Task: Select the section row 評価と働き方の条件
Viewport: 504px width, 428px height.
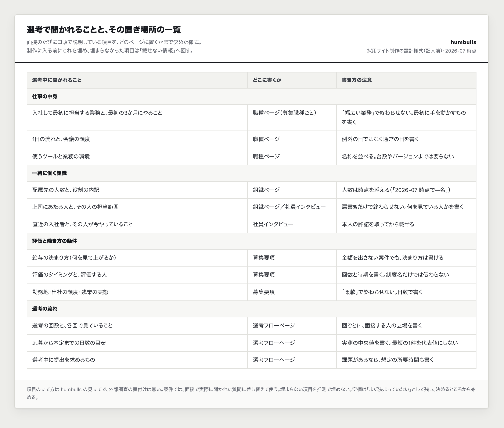Action: [252, 241]
